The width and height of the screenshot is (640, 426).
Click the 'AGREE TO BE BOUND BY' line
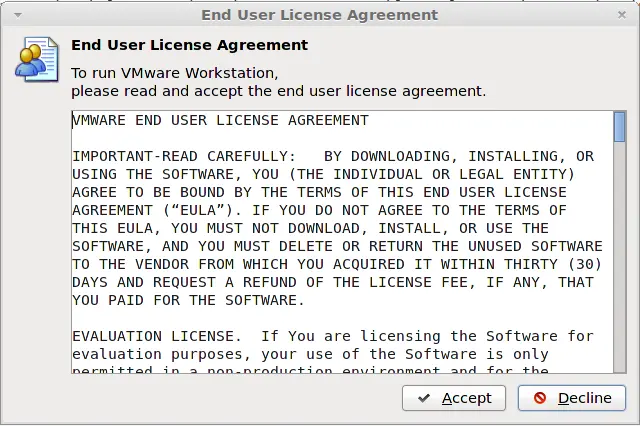319,192
